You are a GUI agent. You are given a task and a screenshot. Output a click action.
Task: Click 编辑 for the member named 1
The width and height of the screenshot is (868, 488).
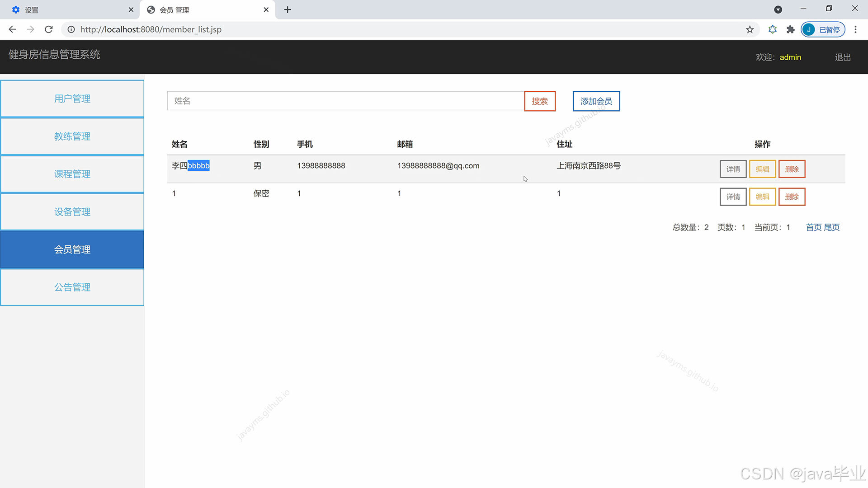(x=763, y=197)
